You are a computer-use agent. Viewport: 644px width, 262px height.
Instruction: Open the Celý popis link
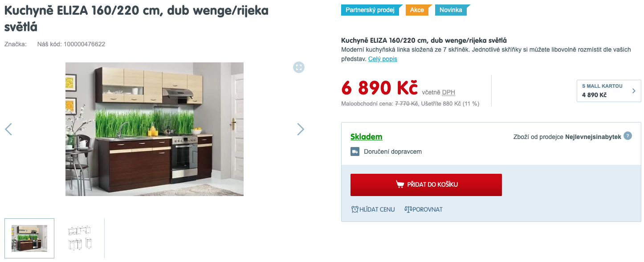(383, 59)
